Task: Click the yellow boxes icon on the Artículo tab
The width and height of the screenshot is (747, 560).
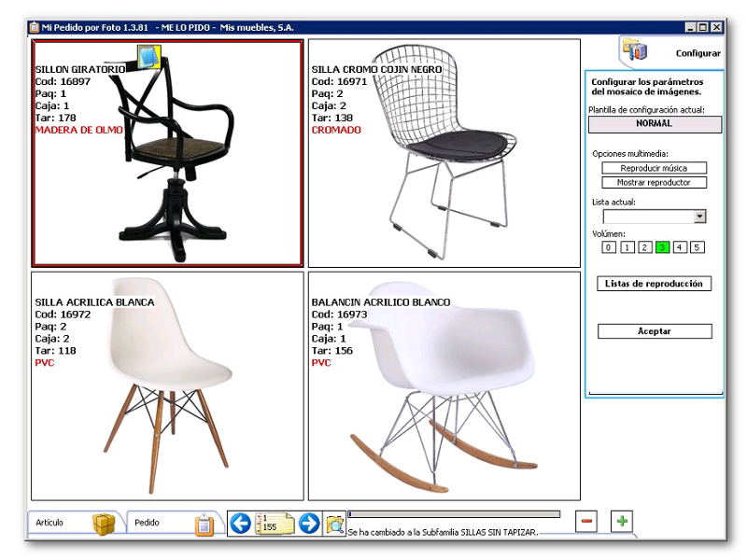Action: pos(104,525)
